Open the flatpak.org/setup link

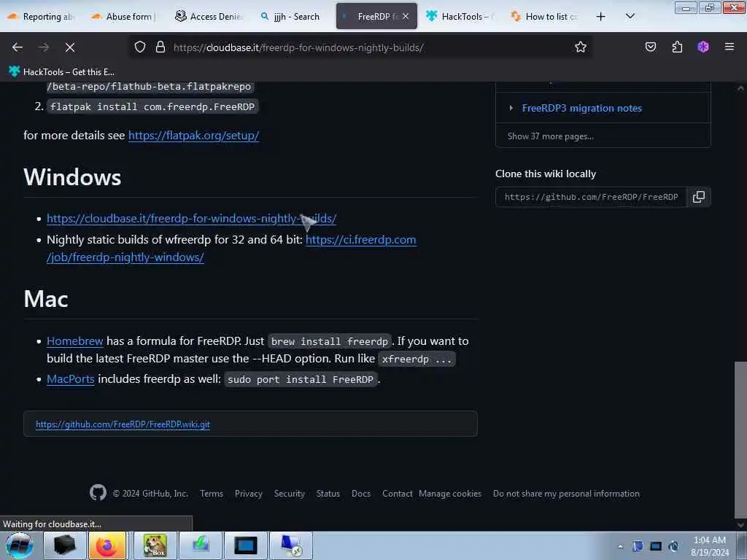[193, 135]
